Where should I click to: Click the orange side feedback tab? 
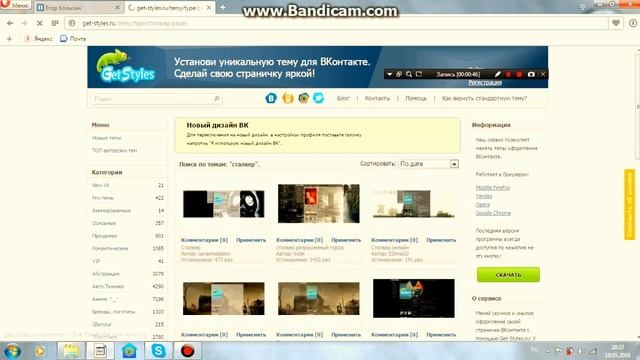click(x=629, y=204)
